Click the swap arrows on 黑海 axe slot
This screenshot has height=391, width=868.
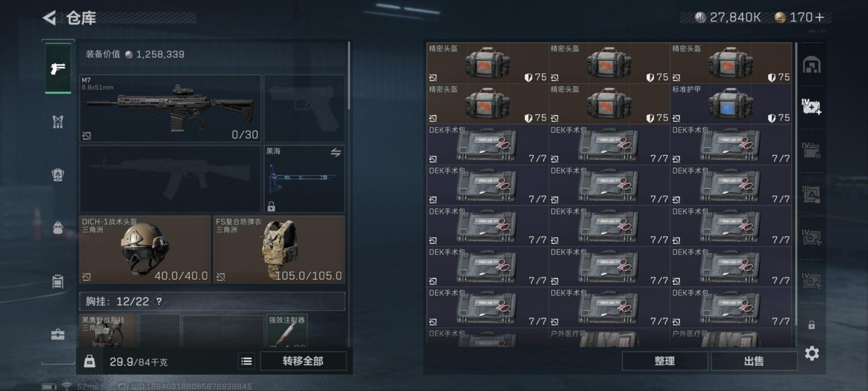pyautogui.click(x=335, y=153)
